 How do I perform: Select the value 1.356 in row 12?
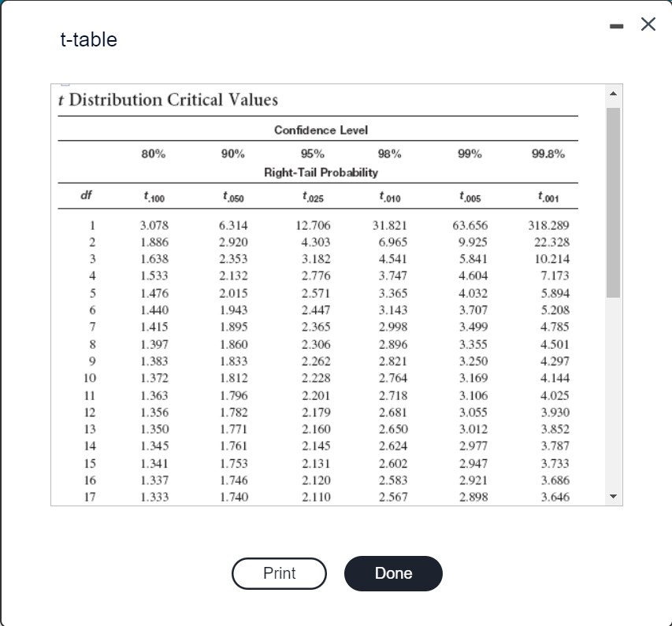click(154, 412)
